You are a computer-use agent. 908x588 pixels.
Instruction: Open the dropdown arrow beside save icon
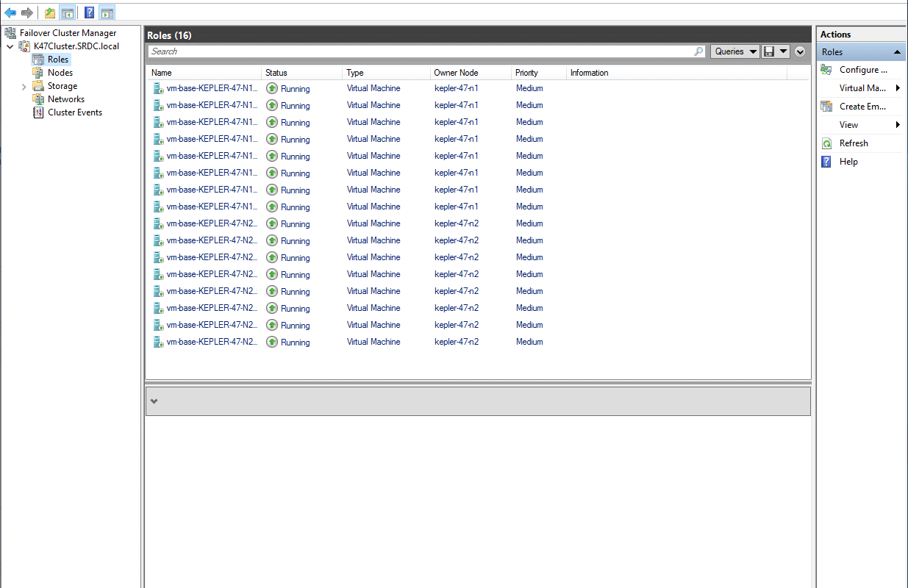[783, 51]
